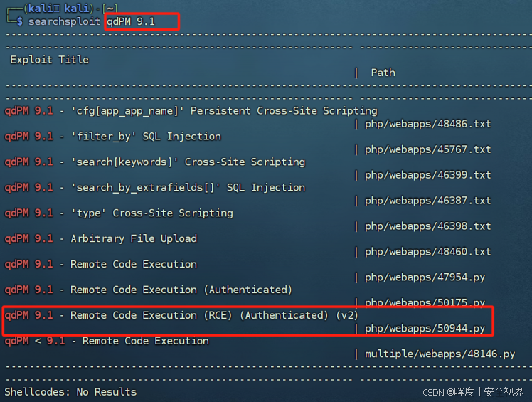
Task: Click the 'Exploit Title' column header
Action: (x=50, y=60)
